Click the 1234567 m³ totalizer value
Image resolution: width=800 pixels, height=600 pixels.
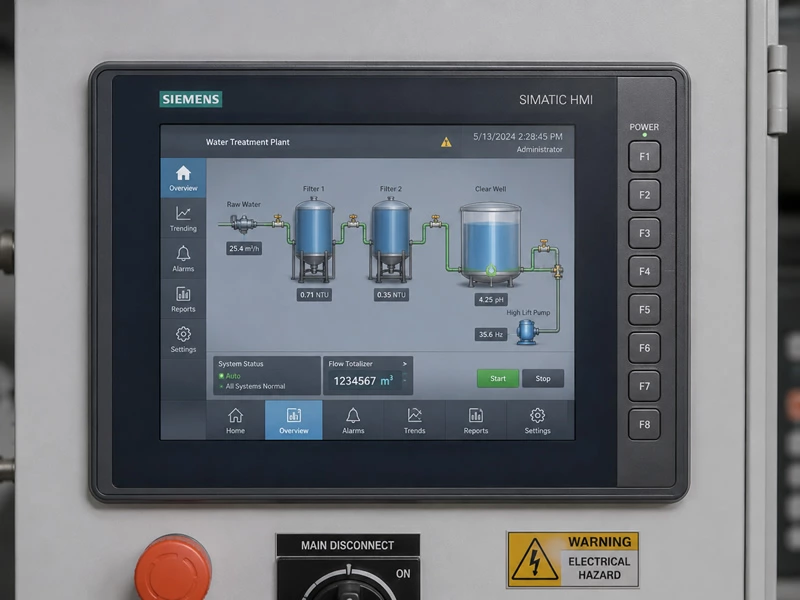coord(363,381)
